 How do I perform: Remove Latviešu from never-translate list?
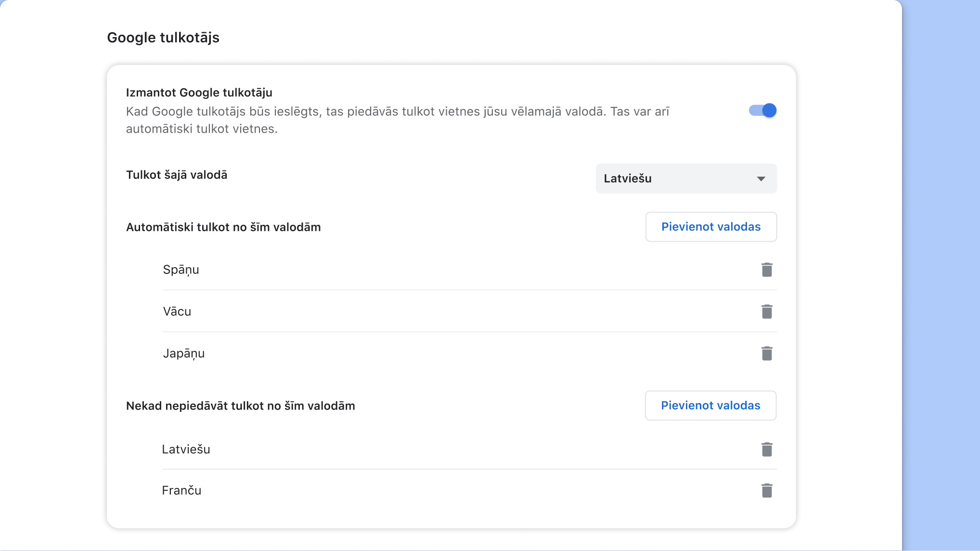tap(767, 449)
